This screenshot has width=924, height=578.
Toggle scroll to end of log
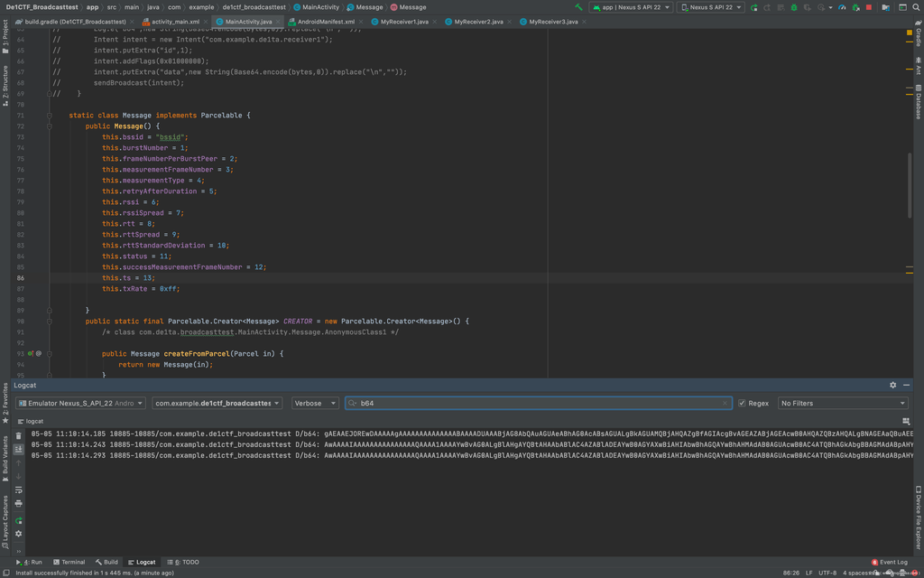coord(18,449)
